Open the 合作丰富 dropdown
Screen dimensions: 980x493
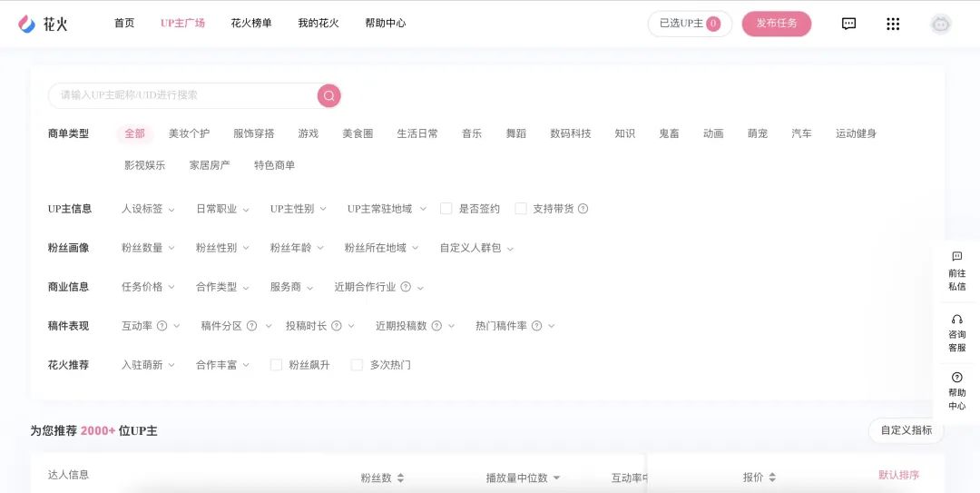[x=222, y=365]
